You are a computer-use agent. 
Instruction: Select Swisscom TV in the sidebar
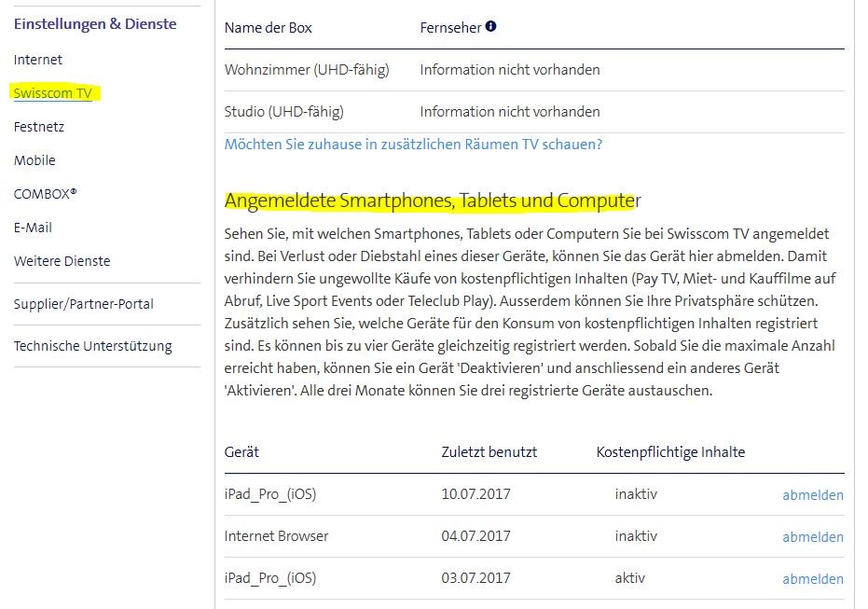[x=51, y=92]
